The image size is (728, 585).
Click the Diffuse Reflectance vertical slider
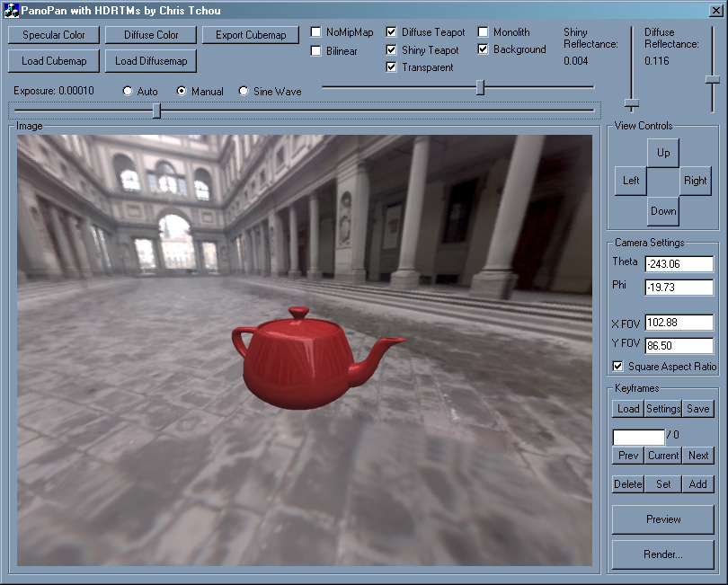coord(713,80)
